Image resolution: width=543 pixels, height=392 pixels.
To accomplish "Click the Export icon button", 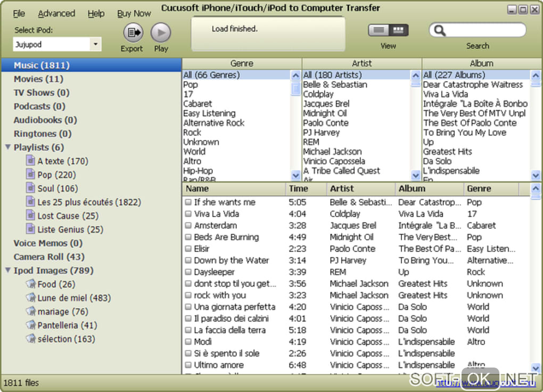I will click(x=133, y=33).
